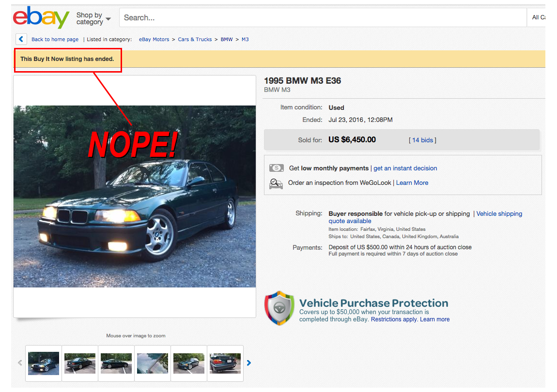The image size is (557, 392).
Task: Open the eBay Motors breadcrumb
Action: [x=154, y=39]
